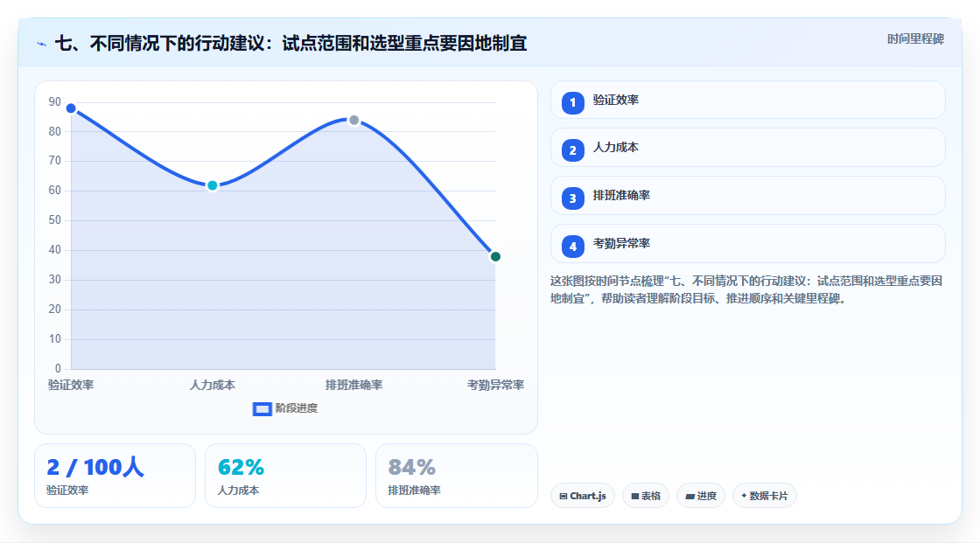Click the y-axis value 90
The height and width of the screenshot is (543, 980).
pyautogui.click(x=55, y=101)
